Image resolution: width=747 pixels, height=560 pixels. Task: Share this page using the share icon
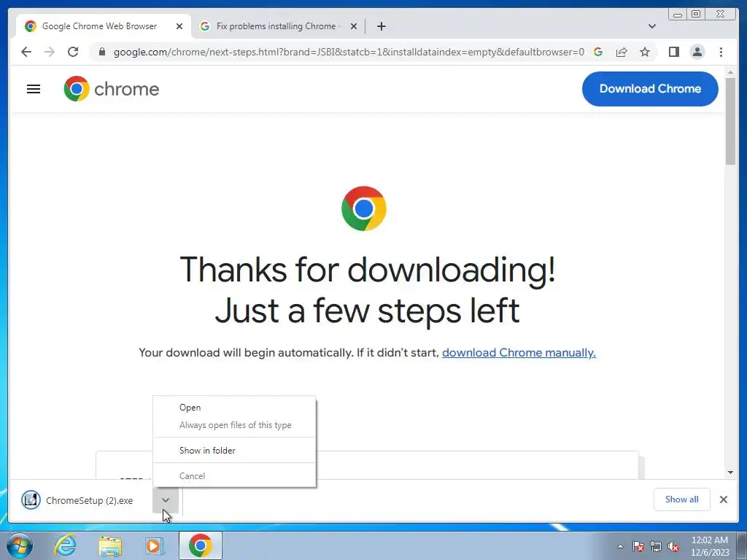click(622, 52)
